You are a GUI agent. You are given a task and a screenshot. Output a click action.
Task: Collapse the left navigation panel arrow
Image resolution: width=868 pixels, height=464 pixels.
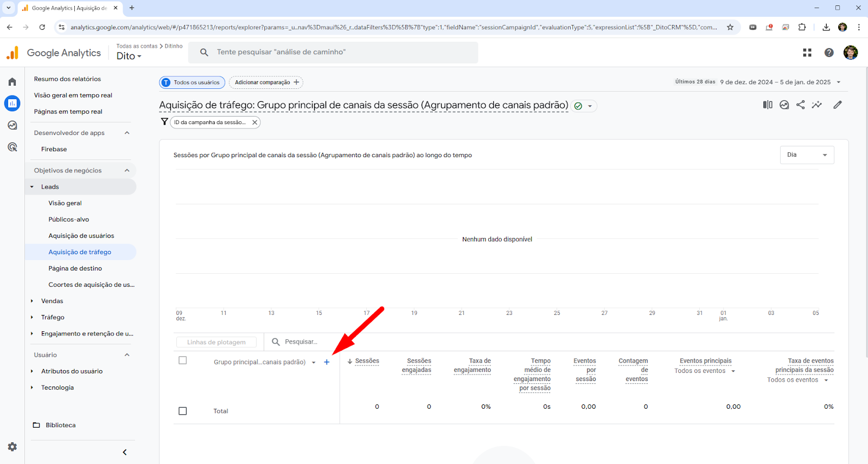[125, 452]
